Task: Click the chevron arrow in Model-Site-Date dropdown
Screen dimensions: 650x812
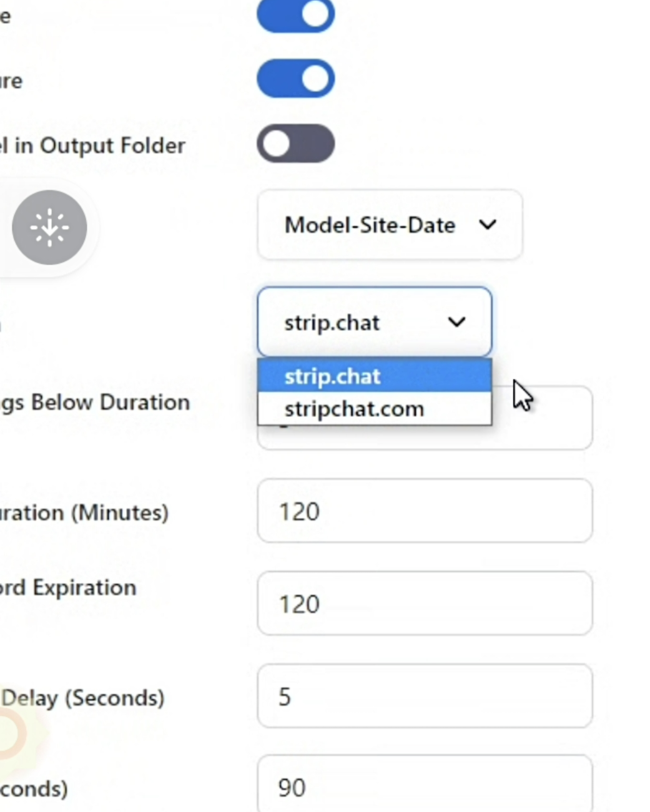Action: tap(488, 225)
